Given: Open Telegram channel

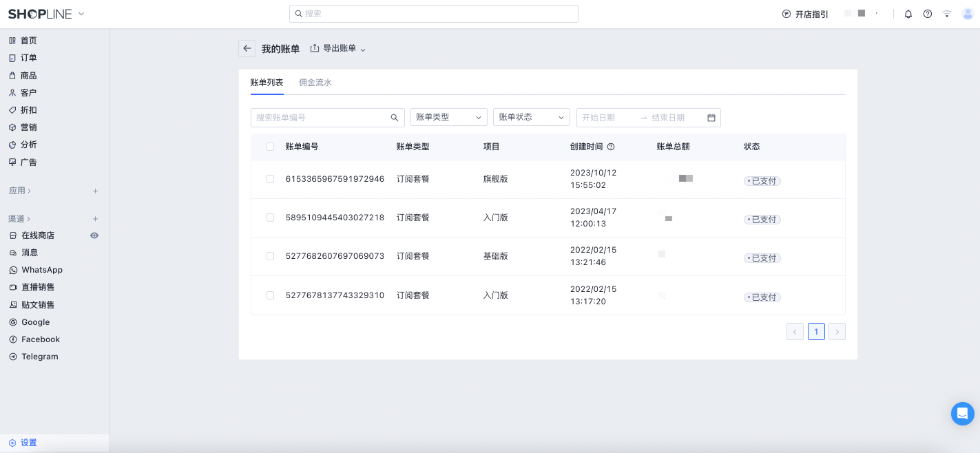Looking at the screenshot, I should click(39, 357).
